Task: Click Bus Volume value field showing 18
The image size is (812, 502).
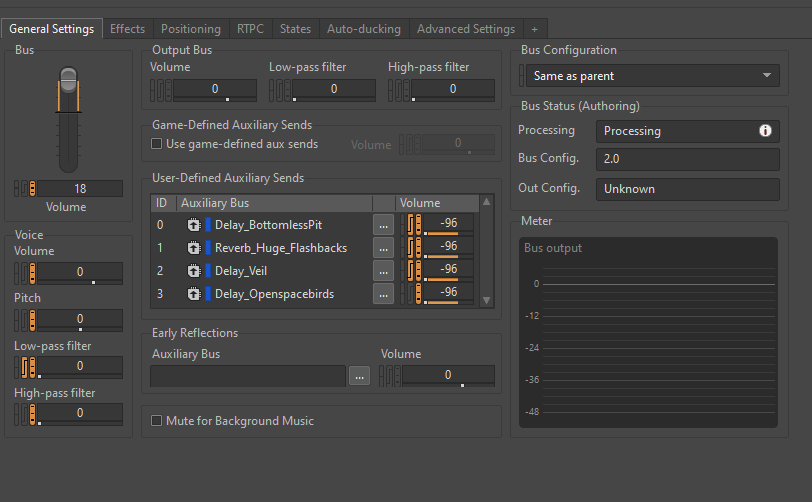Action: 80,189
